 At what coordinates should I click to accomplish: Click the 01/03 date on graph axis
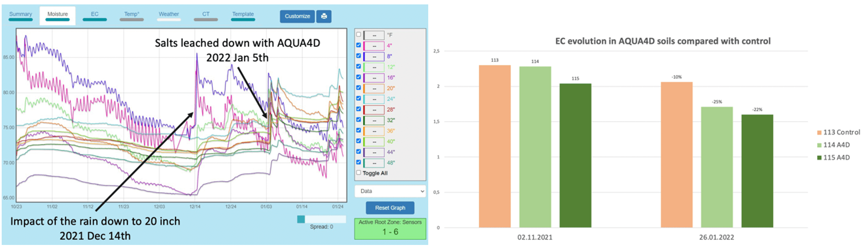coord(266,206)
